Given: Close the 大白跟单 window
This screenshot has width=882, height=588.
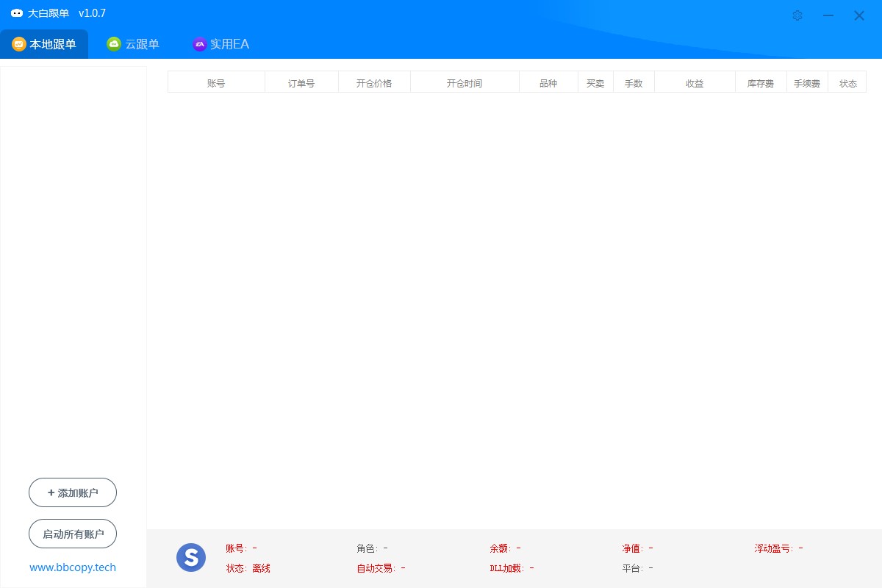Looking at the screenshot, I should coord(858,15).
